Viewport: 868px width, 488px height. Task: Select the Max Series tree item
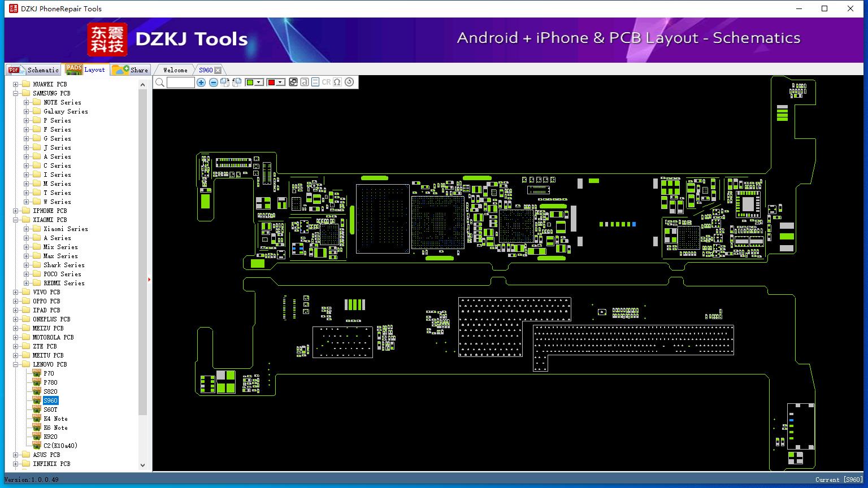[60, 256]
